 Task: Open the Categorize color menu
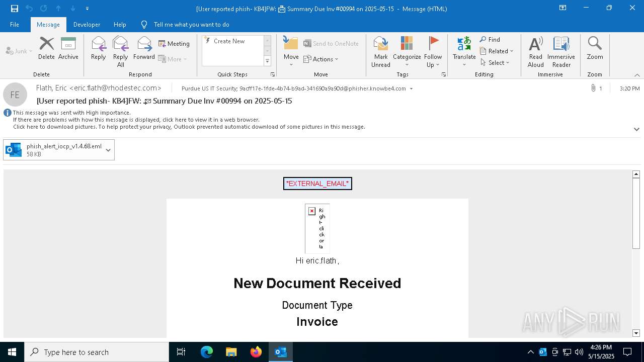(407, 51)
